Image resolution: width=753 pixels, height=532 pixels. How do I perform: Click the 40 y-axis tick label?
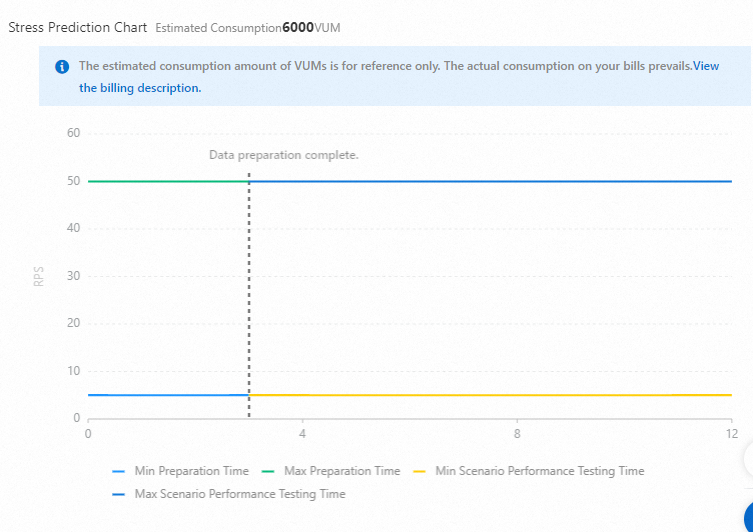coord(73,228)
